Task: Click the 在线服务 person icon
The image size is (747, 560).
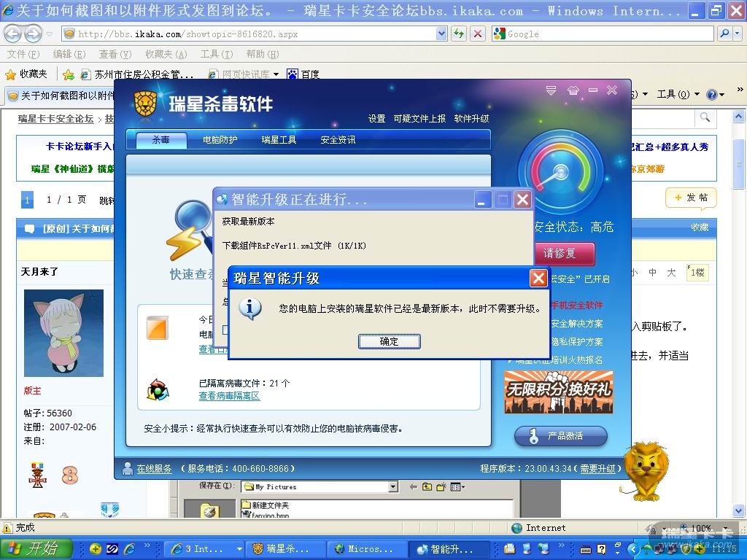Action: pyautogui.click(x=127, y=469)
